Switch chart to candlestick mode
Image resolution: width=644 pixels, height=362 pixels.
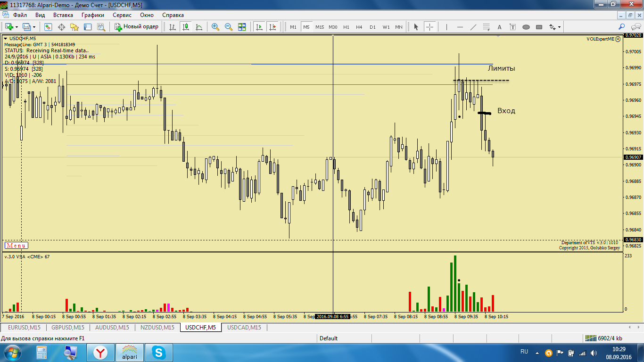click(186, 27)
